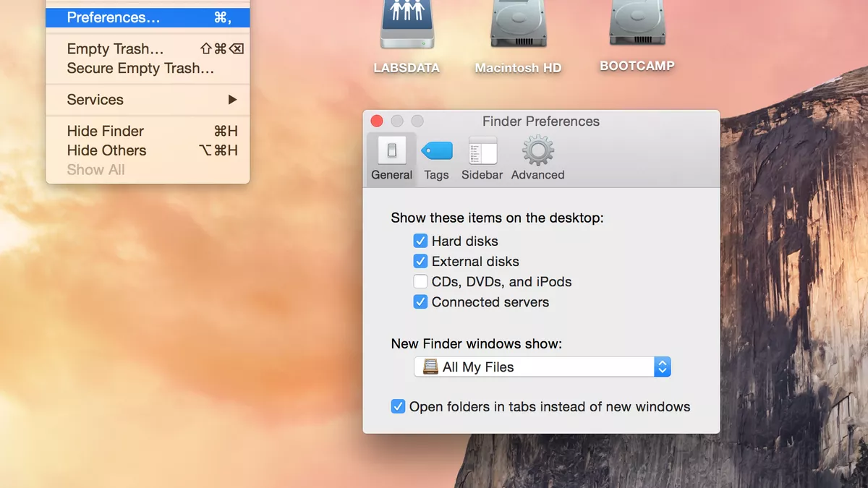Screen dimensions: 868x488
Task: Click the 'New Finder windows show:' label
Action: click(x=477, y=343)
